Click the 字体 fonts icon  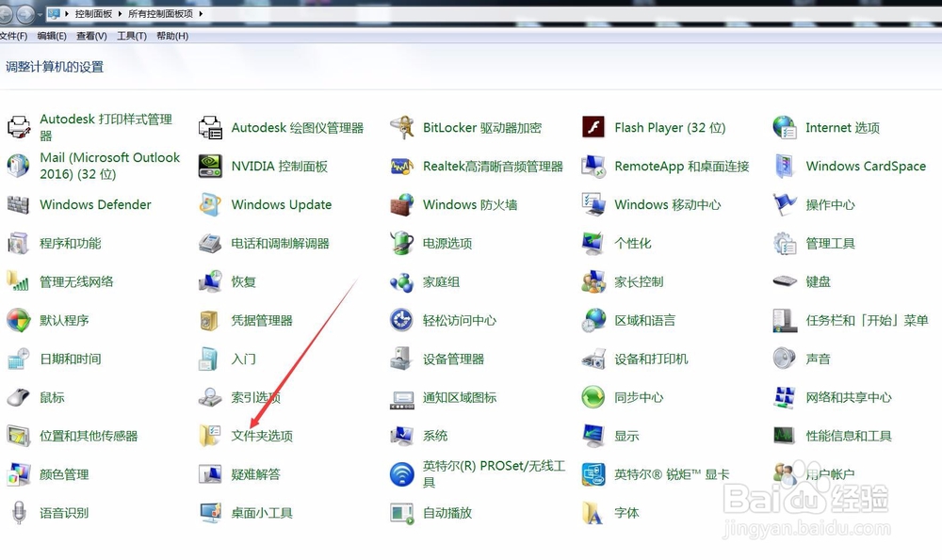point(593,513)
